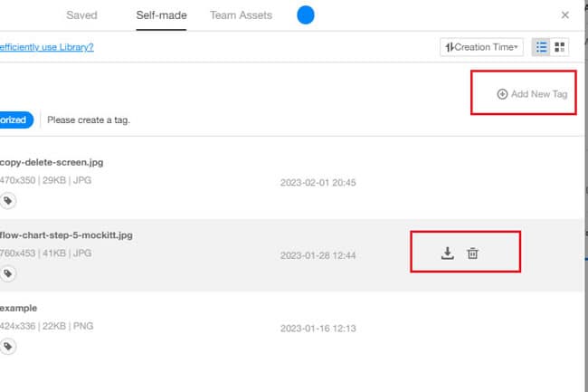The width and height of the screenshot is (588, 392).
Task: Open the efficiently use Library link
Action: point(46,47)
